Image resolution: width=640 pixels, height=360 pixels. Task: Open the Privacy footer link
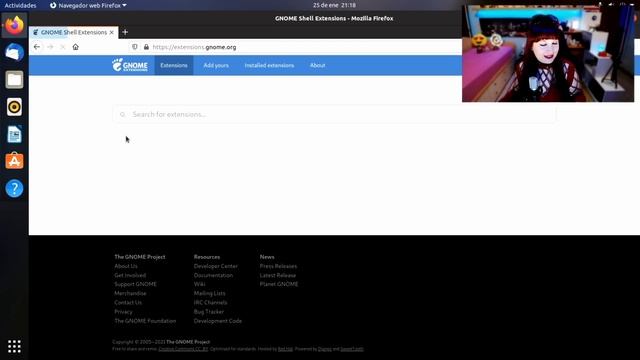123,311
